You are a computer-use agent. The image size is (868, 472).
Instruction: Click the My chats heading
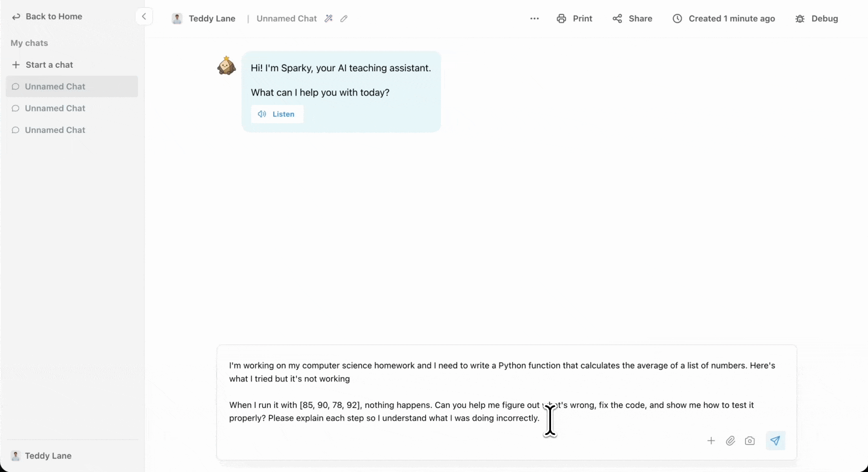29,43
